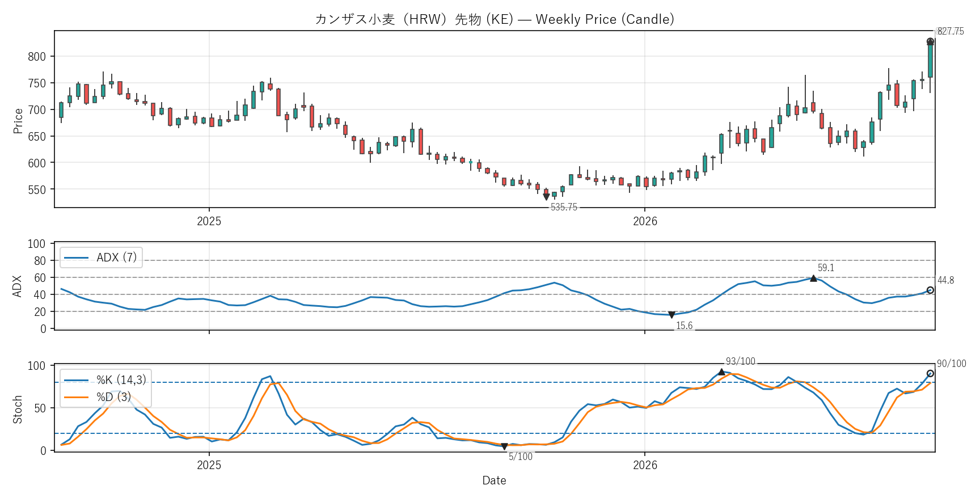This screenshot has height=498, width=980.
Task: Select the circled latest Stoch marker at 90/100
Action: [930, 374]
